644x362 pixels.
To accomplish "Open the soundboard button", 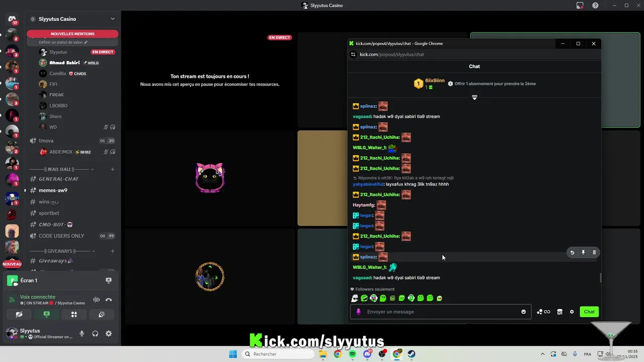I will point(101,314).
